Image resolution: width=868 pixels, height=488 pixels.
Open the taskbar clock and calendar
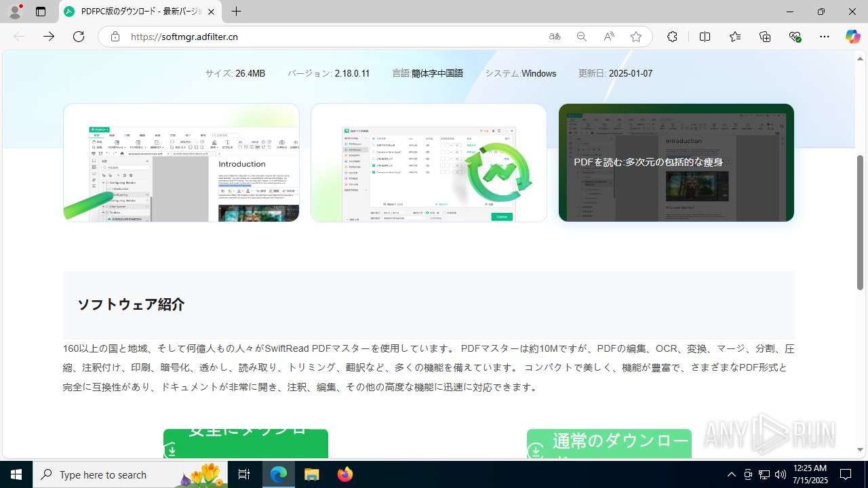click(x=810, y=474)
